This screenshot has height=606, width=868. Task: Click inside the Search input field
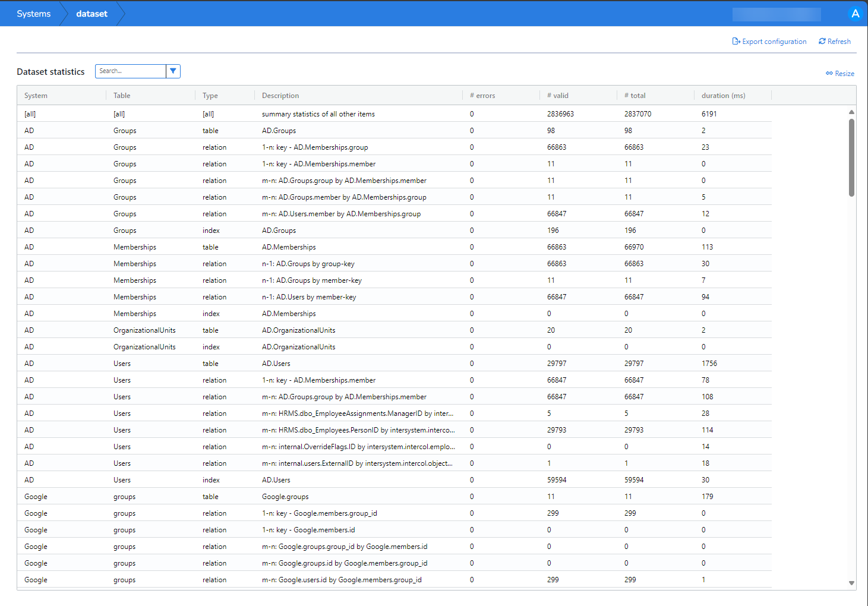pyautogui.click(x=131, y=71)
